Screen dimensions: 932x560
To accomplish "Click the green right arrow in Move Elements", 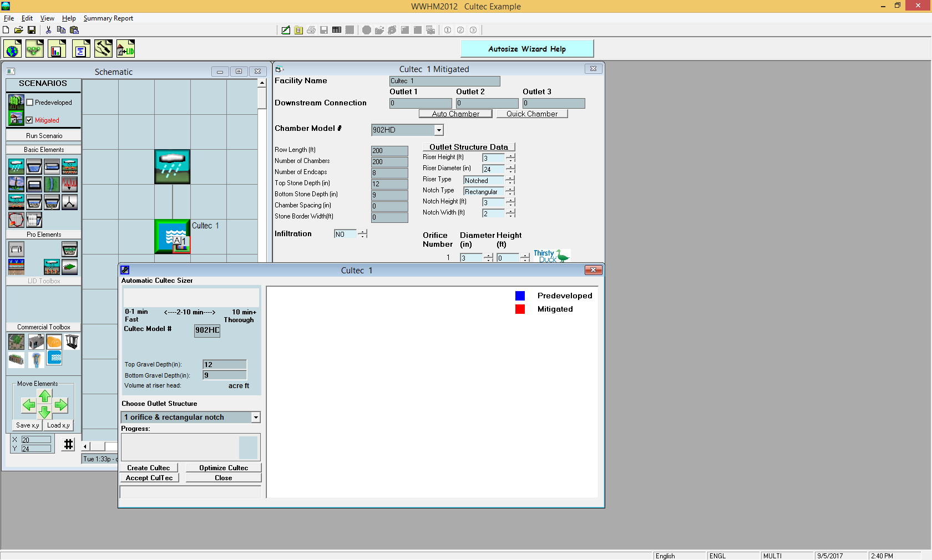I will click(x=61, y=405).
